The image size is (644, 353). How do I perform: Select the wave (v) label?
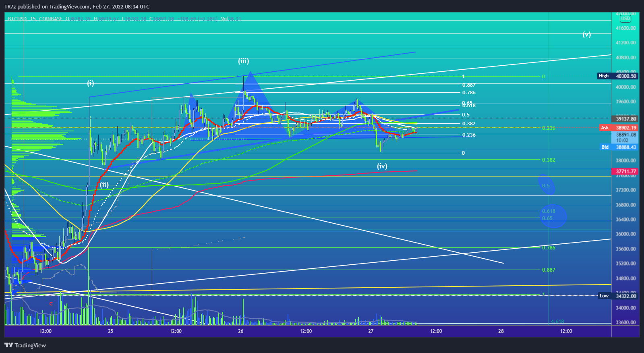click(x=587, y=34)
